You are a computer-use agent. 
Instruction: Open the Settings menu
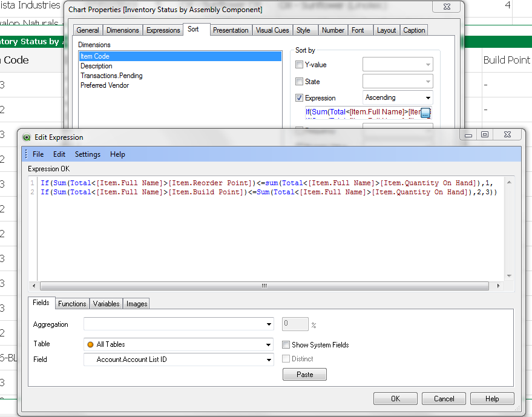(88, 154)
